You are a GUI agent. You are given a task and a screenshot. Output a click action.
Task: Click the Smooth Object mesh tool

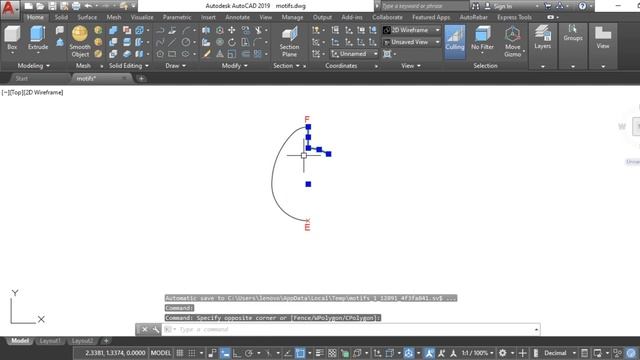tap(80, 41)
